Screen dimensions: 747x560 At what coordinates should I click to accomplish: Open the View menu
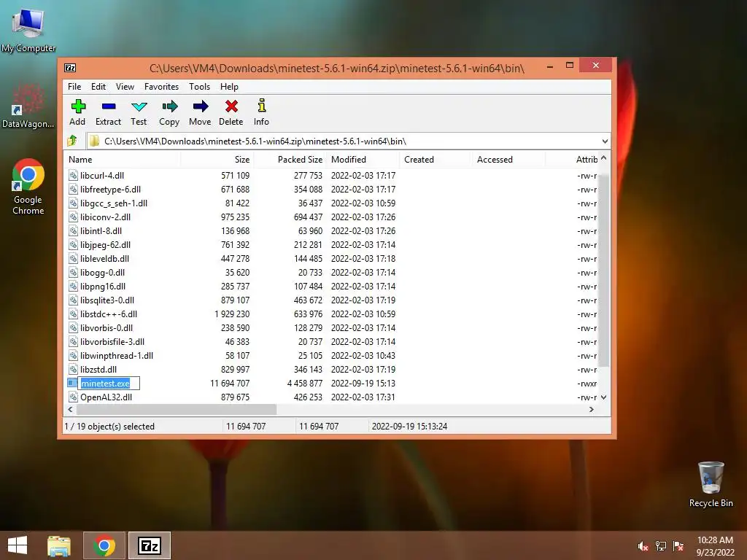(x=125, y=87)
